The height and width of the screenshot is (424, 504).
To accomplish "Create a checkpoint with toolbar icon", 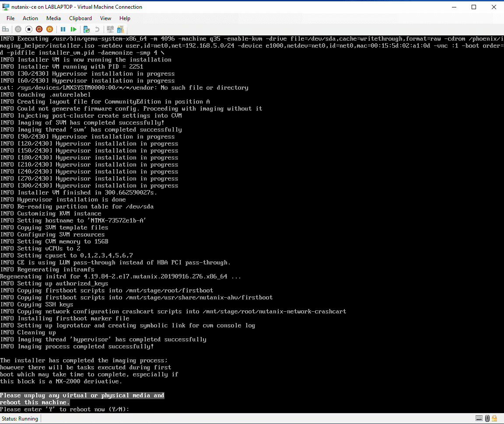I will (87, 29).
